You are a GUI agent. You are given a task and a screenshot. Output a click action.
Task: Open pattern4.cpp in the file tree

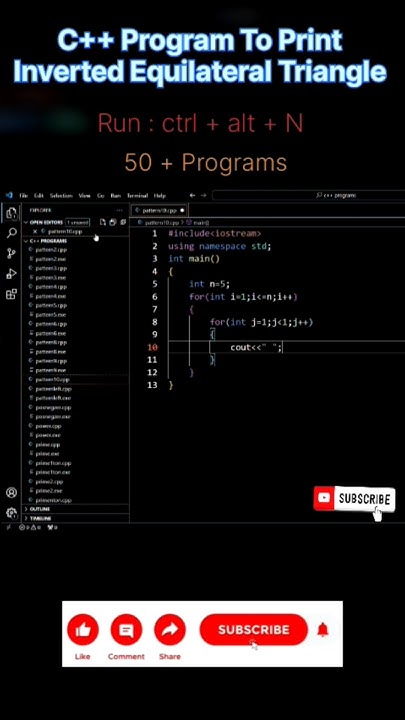click(51, 287)
